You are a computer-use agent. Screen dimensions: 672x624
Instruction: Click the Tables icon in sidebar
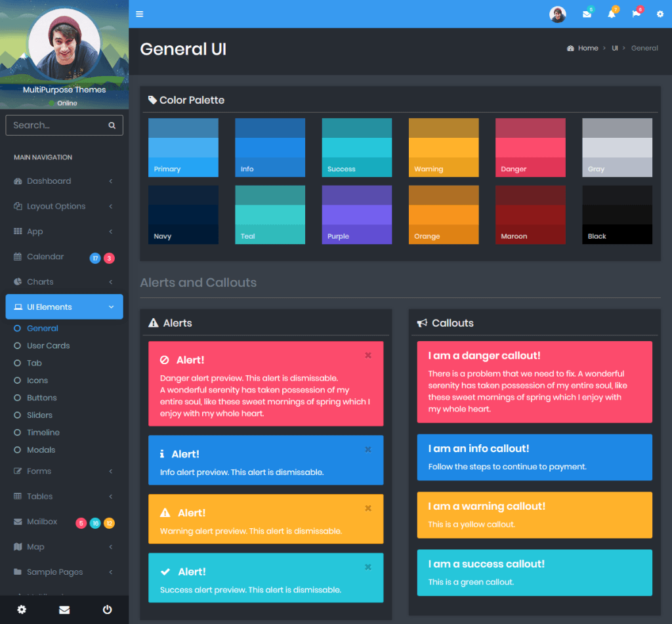[18, 496]
